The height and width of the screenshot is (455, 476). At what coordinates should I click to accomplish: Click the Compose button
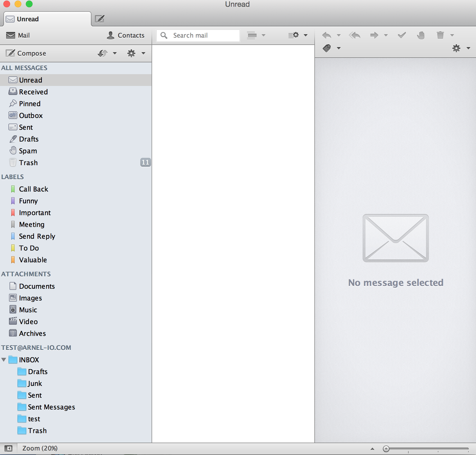point(26,53)
